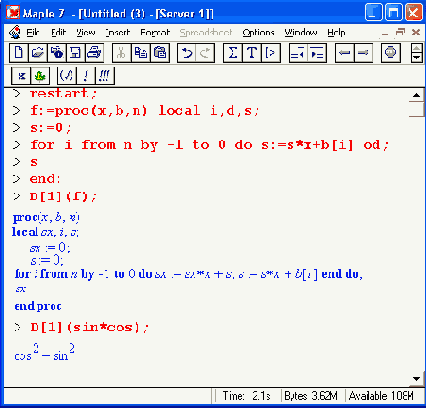Undo last action with the undo arrow

187,53
